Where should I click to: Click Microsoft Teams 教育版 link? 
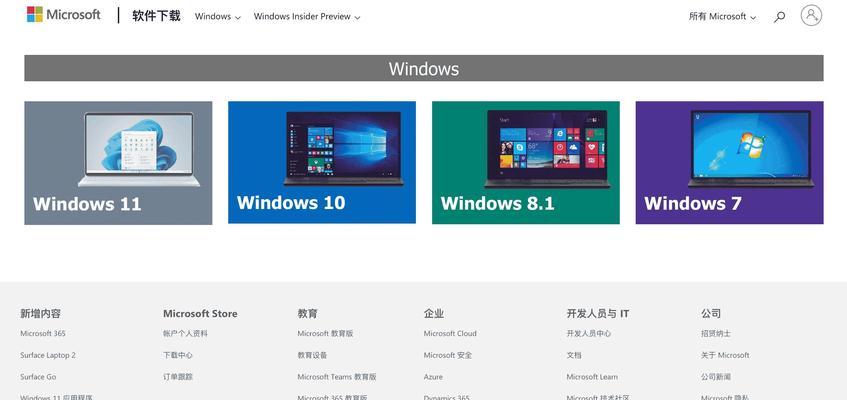(337, 377)
